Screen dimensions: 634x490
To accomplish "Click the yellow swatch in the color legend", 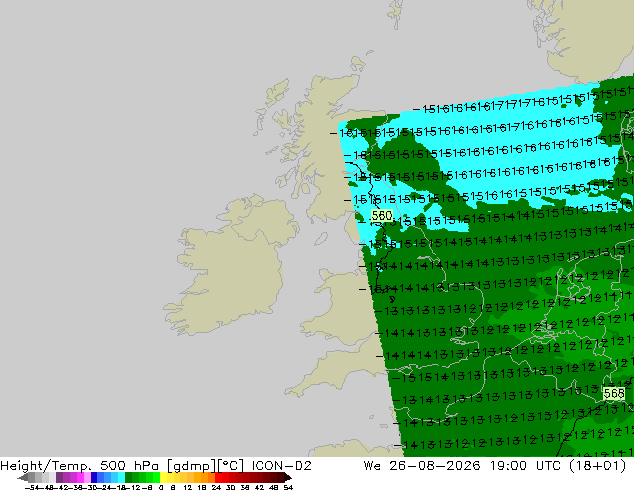I will click(163, 477).
